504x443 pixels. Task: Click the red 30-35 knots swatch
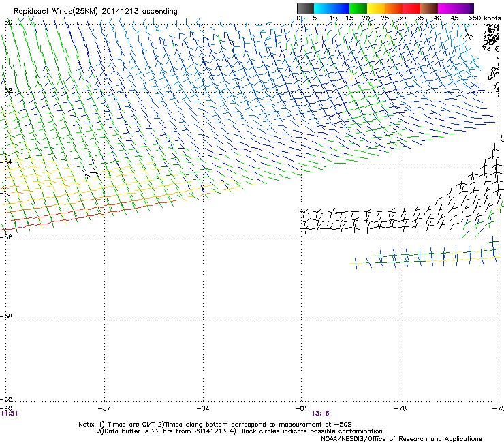click(x=411, y=8)
